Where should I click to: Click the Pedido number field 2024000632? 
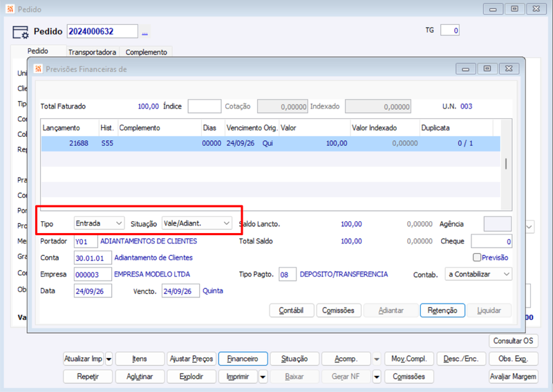coord(102,31)
